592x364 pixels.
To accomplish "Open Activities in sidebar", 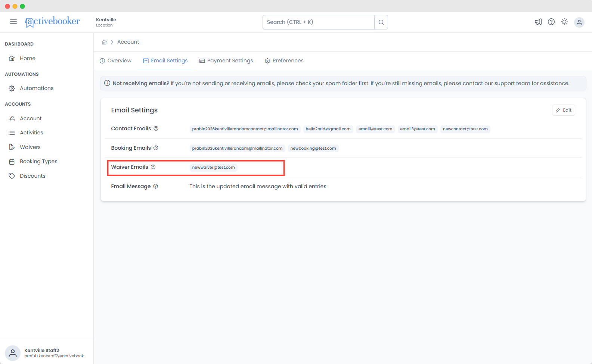I will tap(31, 133).
